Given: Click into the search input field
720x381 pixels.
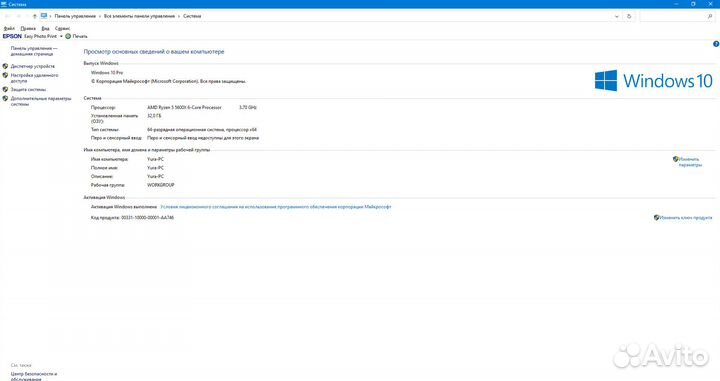Looking at the screenshot, I should point(673,17).
